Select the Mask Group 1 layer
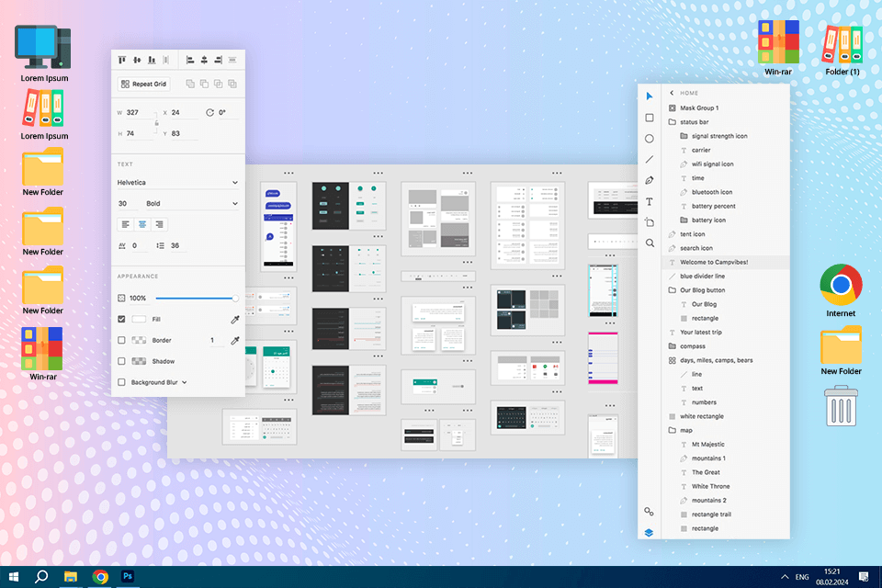882x588 pixels. pyautogui.click(x=726, y=108)
